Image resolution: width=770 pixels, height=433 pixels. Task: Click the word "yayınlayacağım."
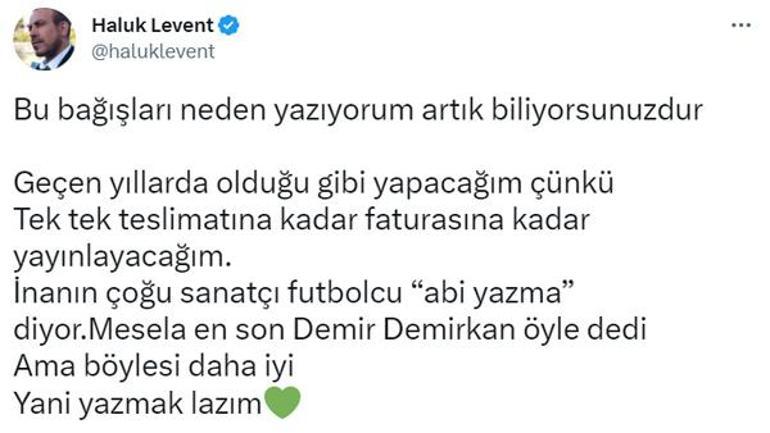pos(122,258)
